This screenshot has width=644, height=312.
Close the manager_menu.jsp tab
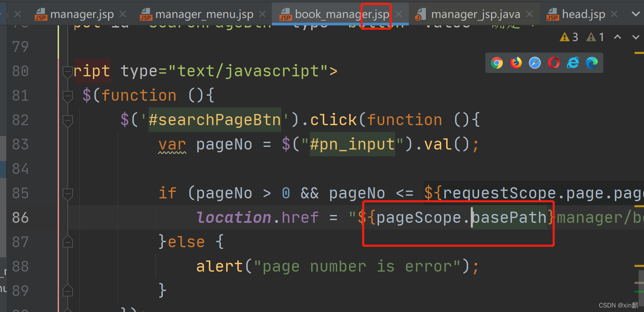click(262, 14)
